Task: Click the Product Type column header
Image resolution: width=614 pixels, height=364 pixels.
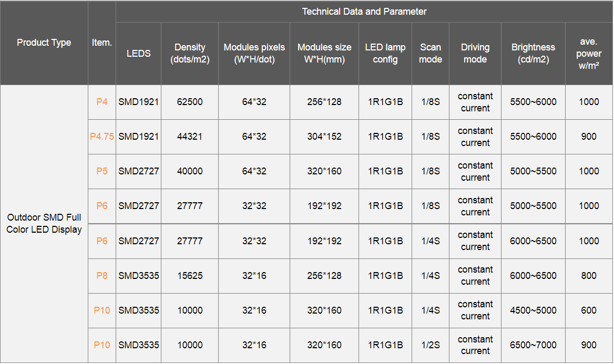Action: [44, 43]
